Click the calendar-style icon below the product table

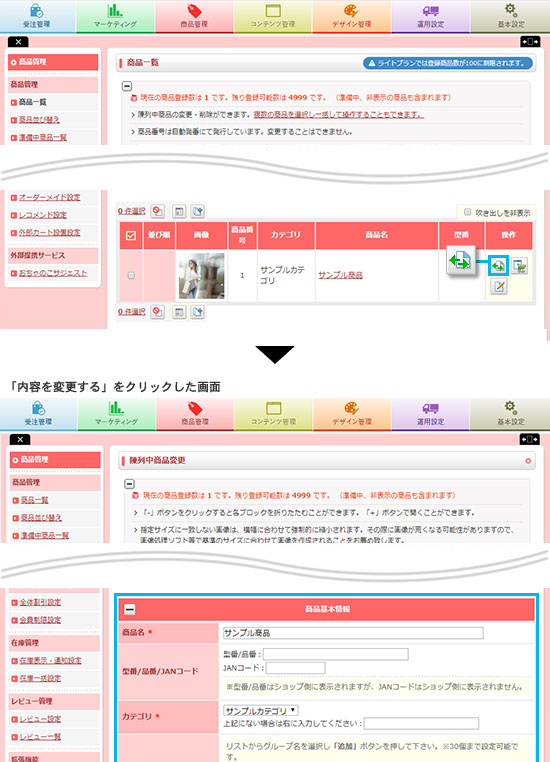[x=179, y=312]
